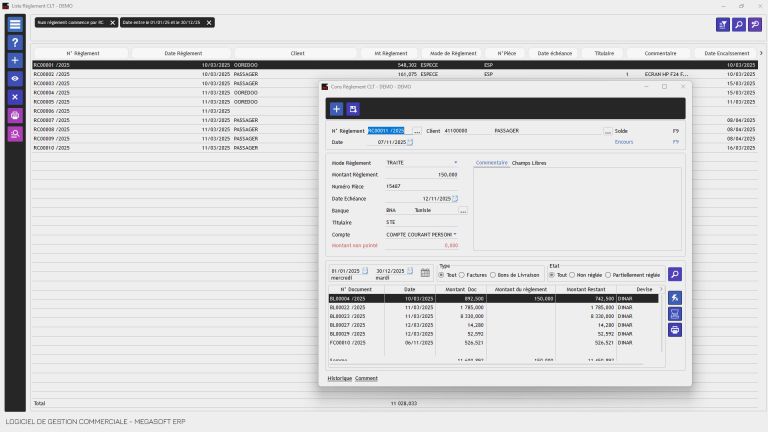Viewport: 768px width, 432px height.
Task: Open ellipsis lookup next to N° Règlement
Action: coord(417,131)
